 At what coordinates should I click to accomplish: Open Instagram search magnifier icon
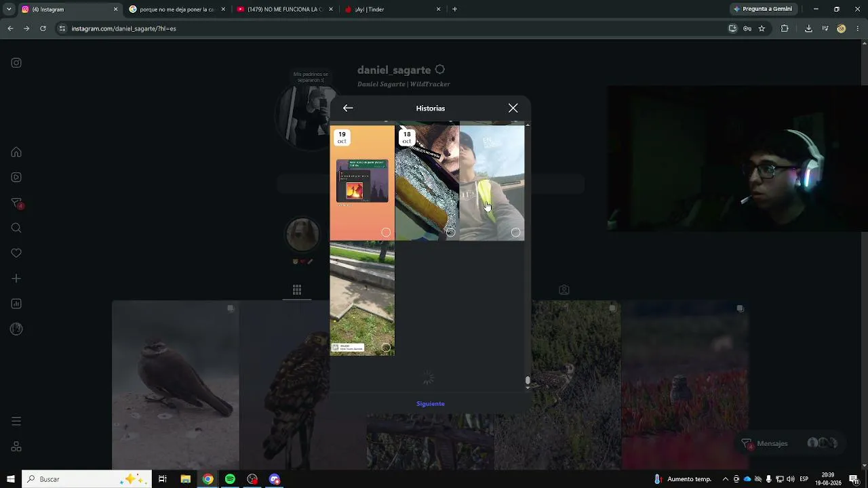[x=16, y=228]
